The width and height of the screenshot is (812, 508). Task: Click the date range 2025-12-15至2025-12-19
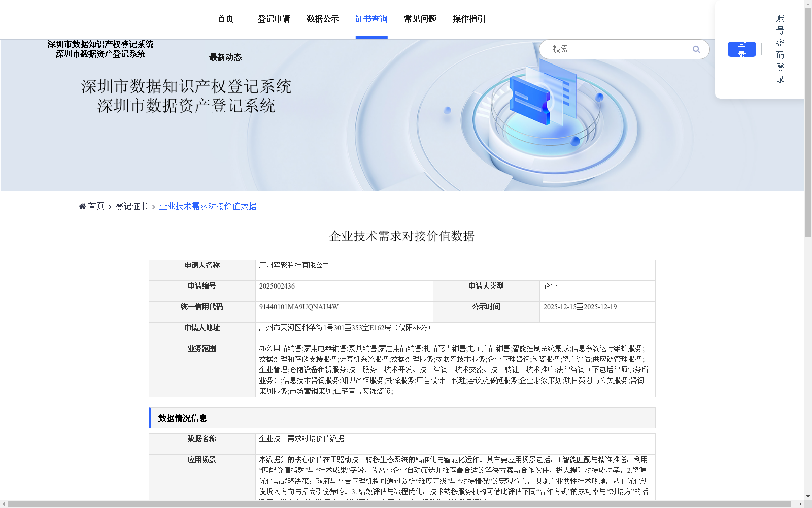[x=580, y=307]
